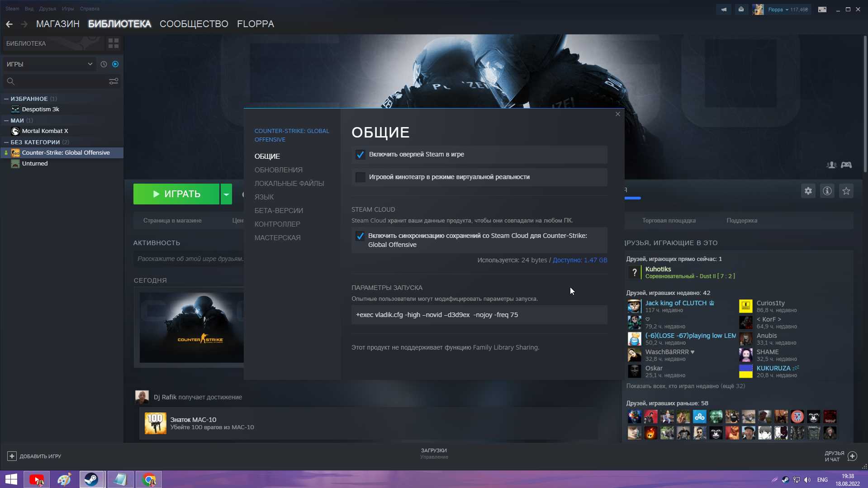The width and height of the screenshot is (868, 488).
Task: Open the MAC-10 achievement icon
Action: point(155,423)
